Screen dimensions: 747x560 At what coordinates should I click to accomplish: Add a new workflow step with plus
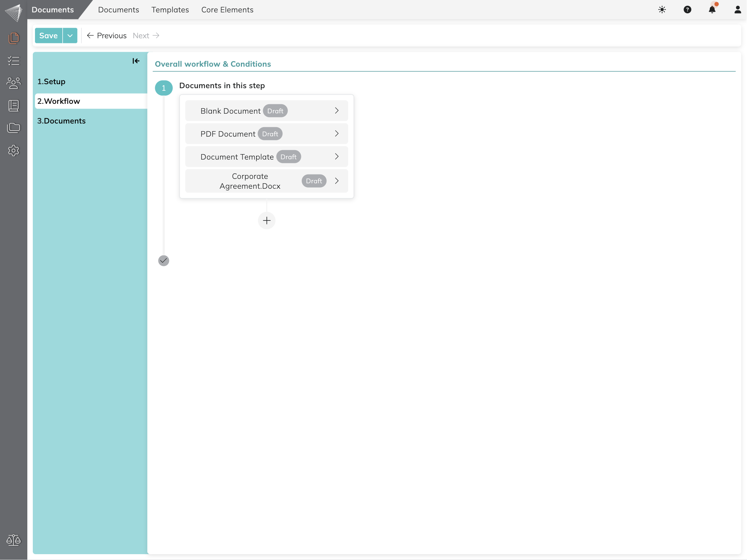tap(267, 220)
